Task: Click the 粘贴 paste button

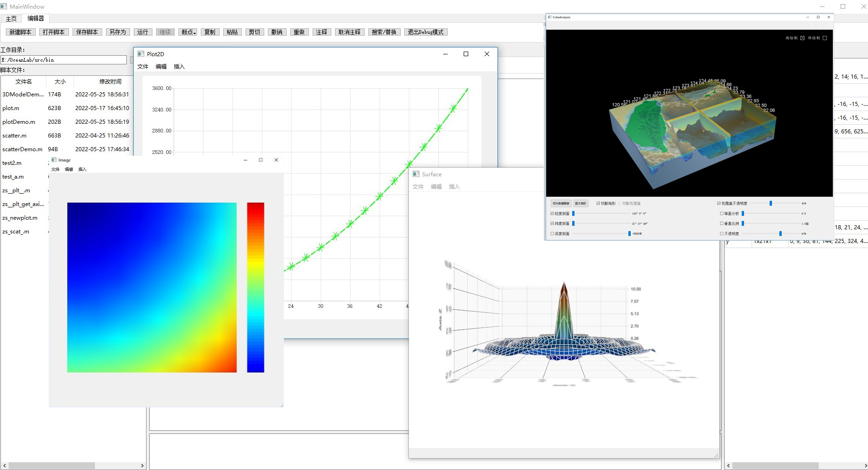Action: [232, 32]
